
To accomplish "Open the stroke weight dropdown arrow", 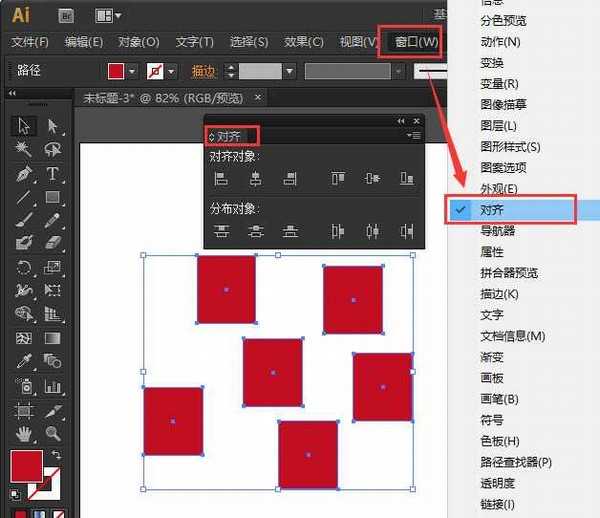I will [x=290, y=71].
